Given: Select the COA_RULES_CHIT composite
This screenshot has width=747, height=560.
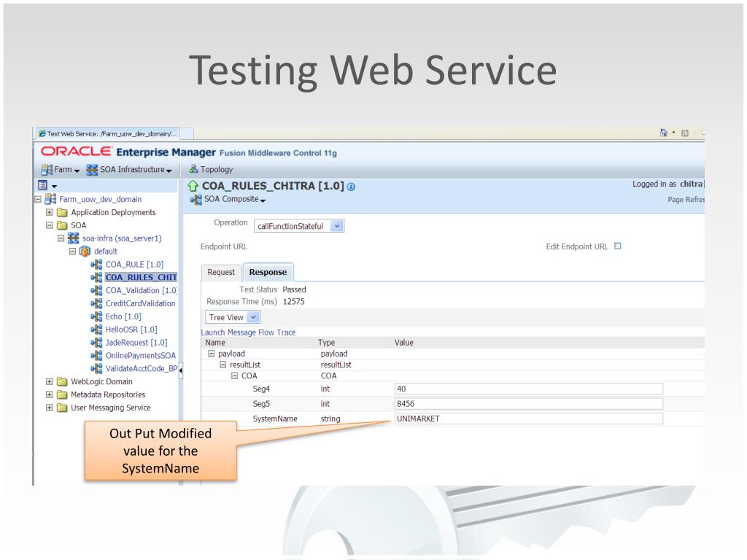Looking at the screenshot, I should pyautogui.click(x=141, y=277).
